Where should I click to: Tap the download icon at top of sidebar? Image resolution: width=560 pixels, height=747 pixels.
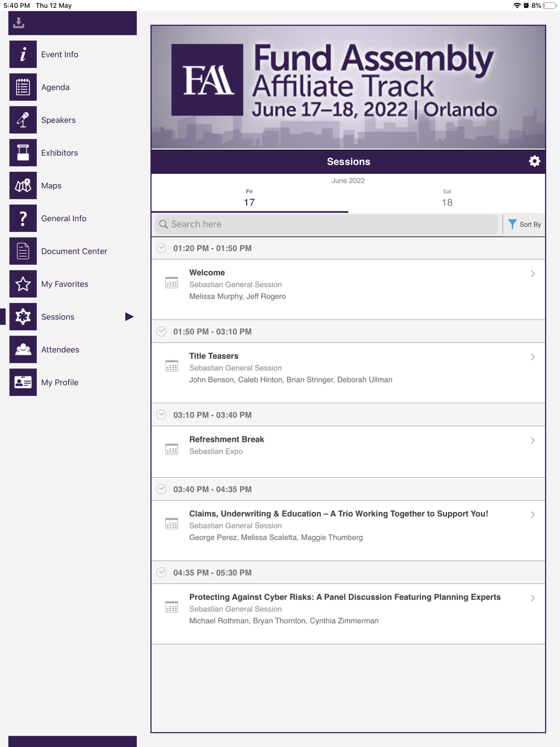click(19, 23)
